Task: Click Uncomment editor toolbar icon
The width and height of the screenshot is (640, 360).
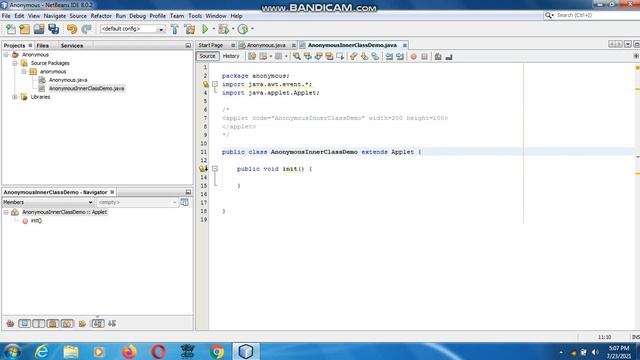Action: coord(449,56)
